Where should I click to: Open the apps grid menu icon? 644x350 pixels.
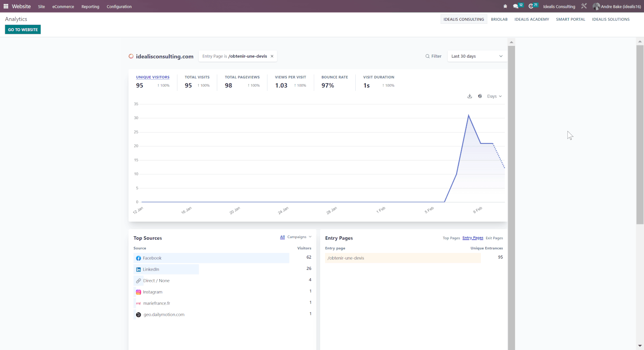[x=6, y=6]
